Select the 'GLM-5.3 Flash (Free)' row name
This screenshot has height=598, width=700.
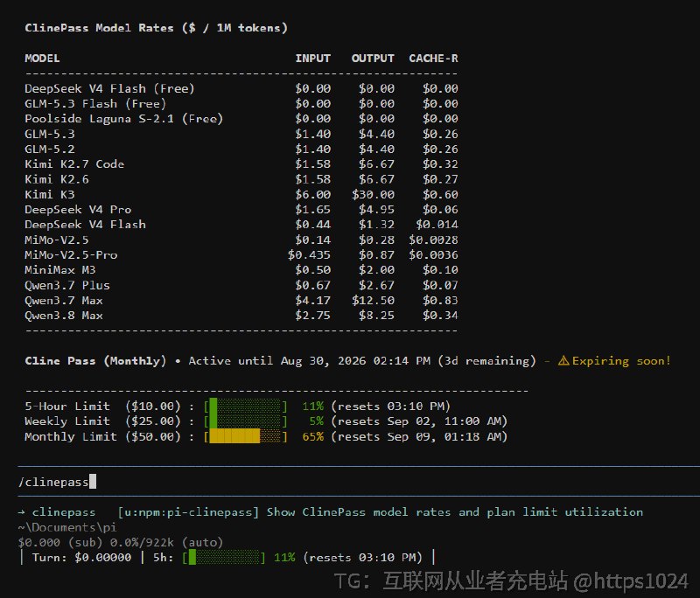click(95, 104)
